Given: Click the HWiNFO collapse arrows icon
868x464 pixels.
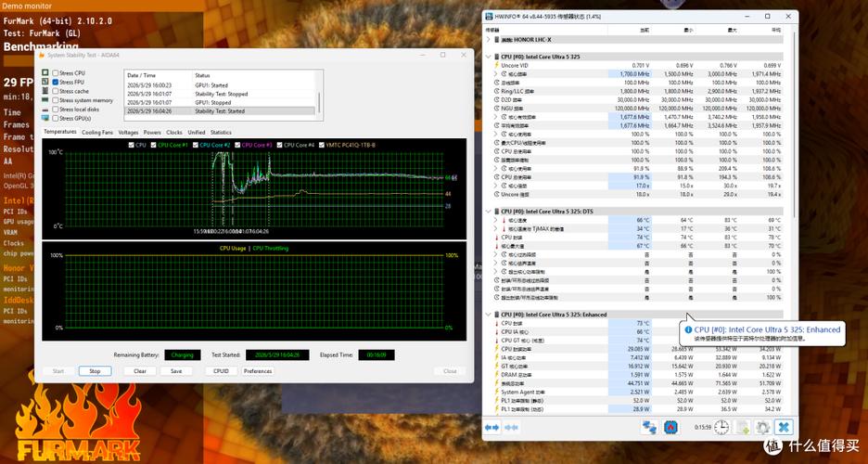Looking at the screenshot, I should click(512, 427).
